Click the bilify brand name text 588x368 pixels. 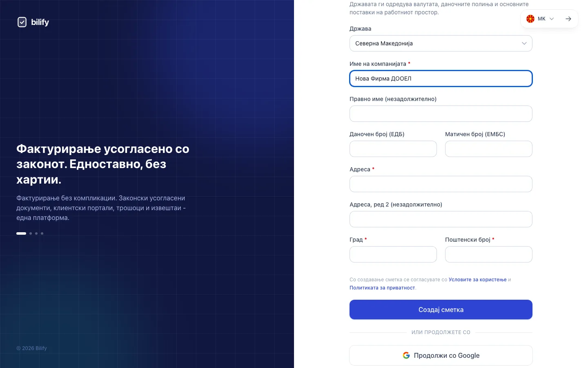coord(40,22)
